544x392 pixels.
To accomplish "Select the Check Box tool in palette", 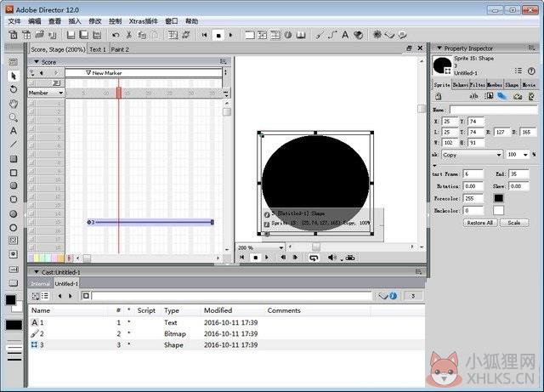I will [x=14, y=241].
